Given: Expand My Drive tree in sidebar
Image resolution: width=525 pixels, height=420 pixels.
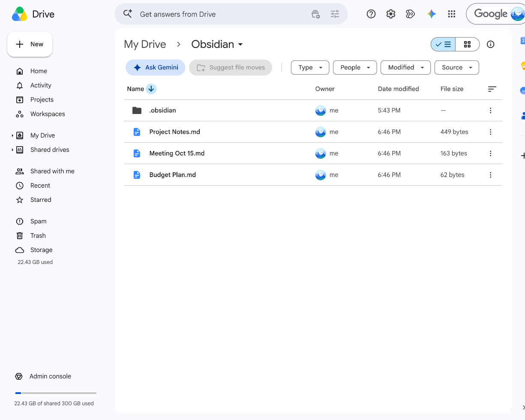Looking at the screenshot, I should (12, 135).
